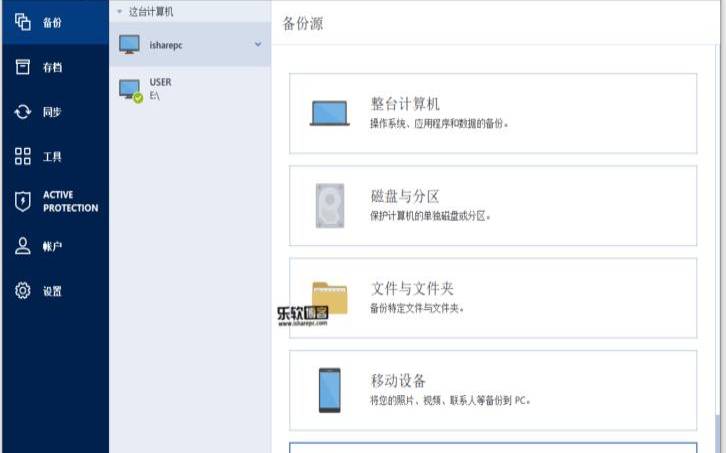Click the 备份源 heading

(303, 24)
